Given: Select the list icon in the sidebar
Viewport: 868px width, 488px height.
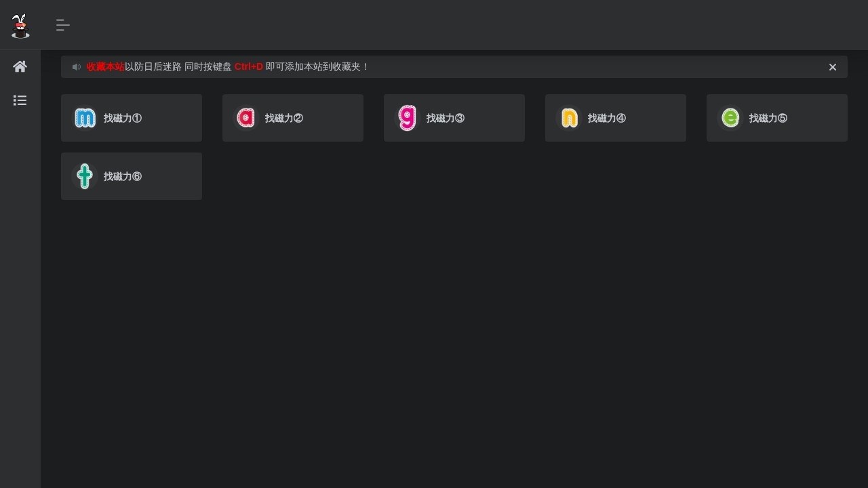Looking at the screenshot, I should (20, 100).
